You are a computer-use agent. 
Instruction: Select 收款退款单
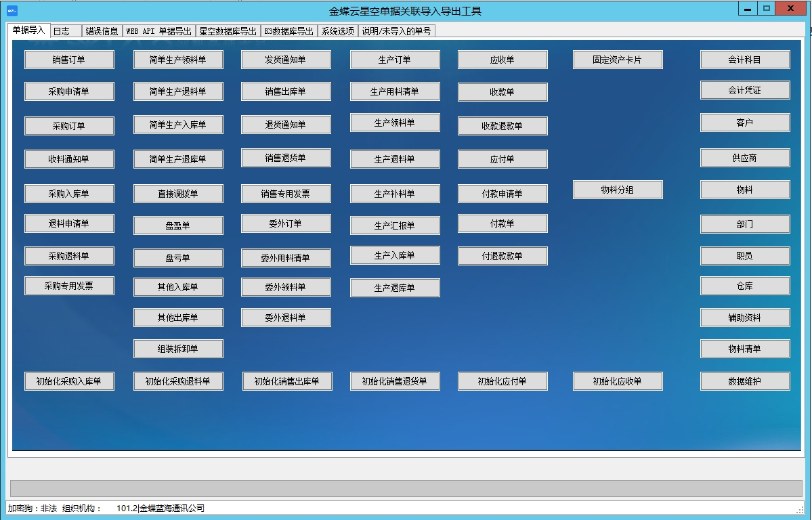click(x=503, y=126)
